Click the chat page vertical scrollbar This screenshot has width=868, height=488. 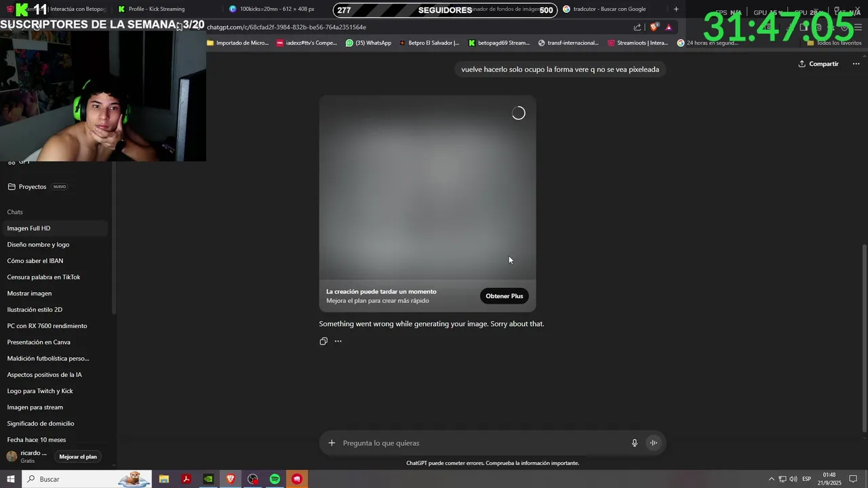pos(864,338)
